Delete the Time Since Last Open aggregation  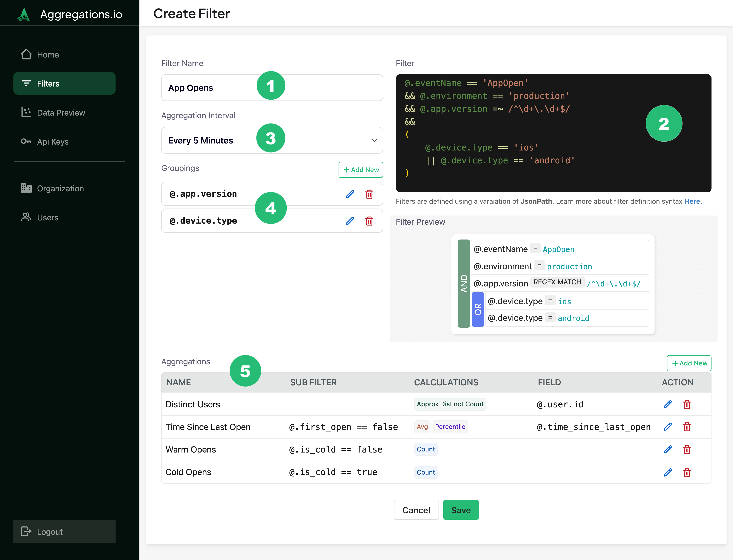tap(687, 427)
